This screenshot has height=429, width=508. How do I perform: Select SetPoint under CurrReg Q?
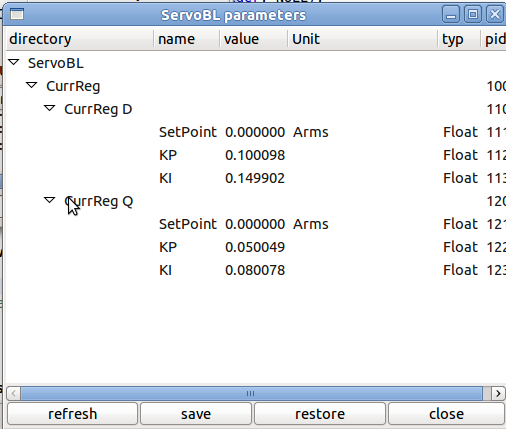click(x=188, y=224)
